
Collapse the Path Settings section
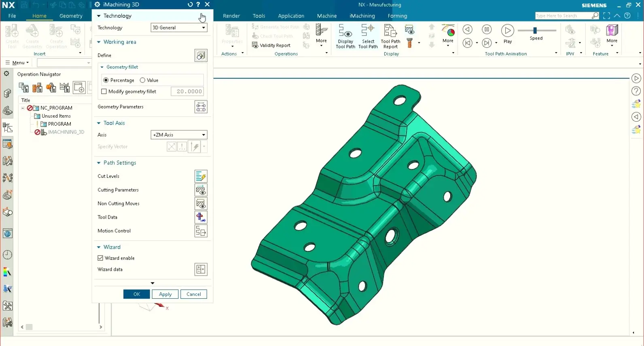pyautogui.click(x=99, y=163)
